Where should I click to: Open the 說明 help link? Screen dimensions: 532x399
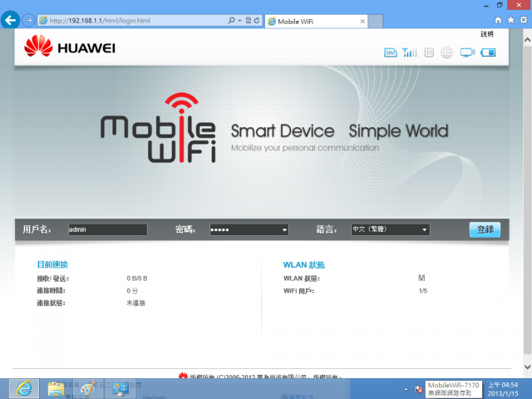[x=487, y=34]
